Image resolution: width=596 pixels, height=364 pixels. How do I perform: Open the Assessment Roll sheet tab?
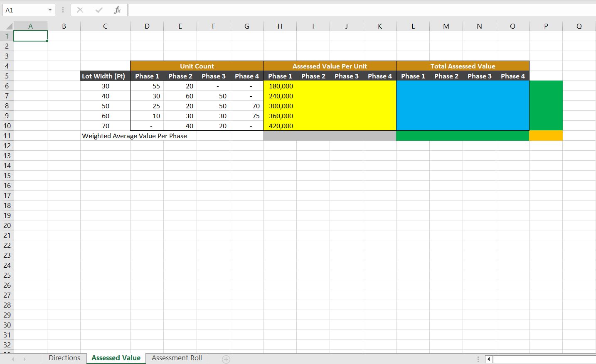(177, 358)
